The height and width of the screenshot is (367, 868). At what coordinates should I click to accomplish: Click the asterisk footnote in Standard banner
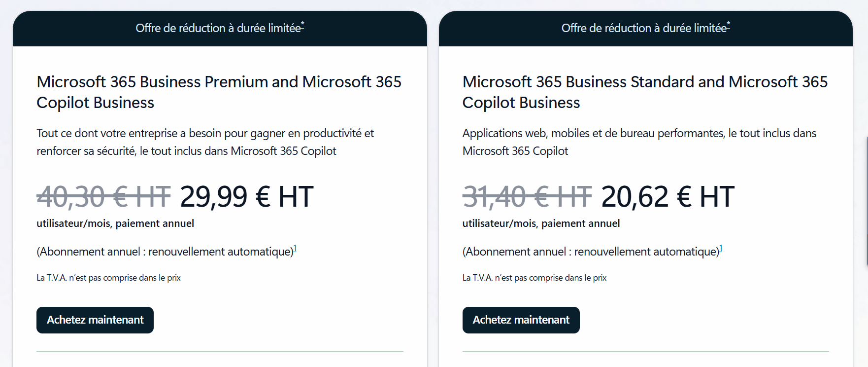click(x=729, y=25)
